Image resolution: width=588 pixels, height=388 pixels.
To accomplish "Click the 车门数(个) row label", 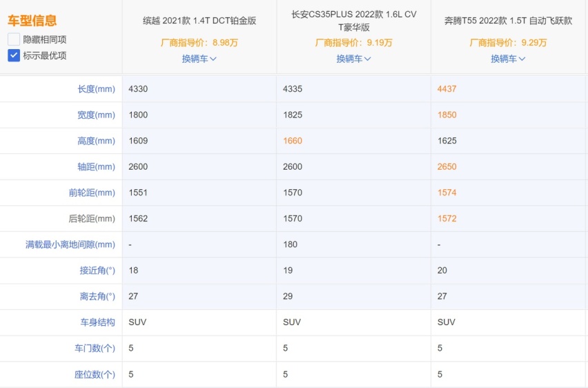I will 95,348.
